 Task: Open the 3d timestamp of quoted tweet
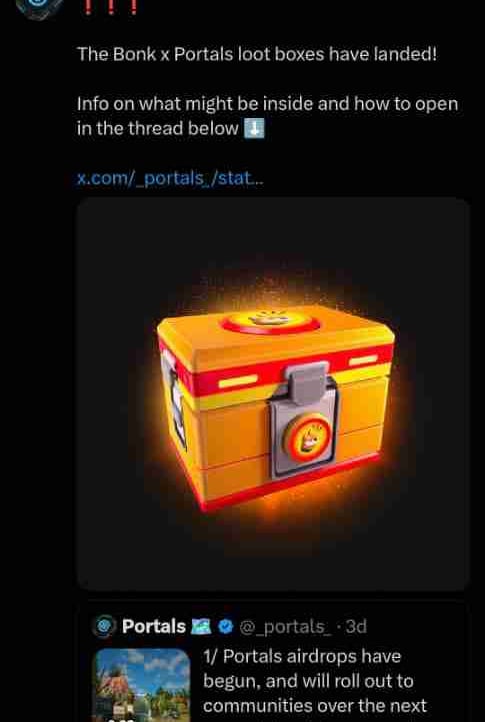pyautogui.click(x=356, y=626)
